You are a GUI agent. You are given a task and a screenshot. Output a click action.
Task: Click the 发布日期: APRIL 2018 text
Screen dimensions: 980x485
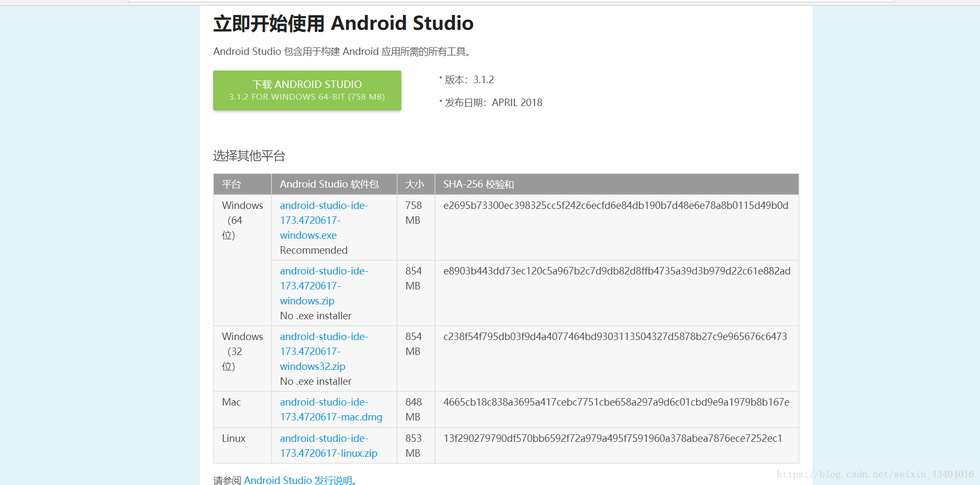(x=493, y=102)
